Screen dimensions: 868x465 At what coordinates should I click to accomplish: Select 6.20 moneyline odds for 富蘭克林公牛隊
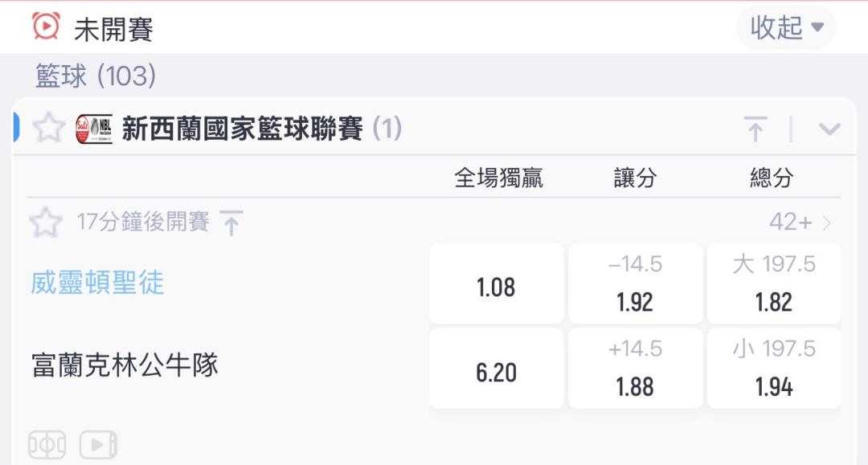pyautogui.click(x=496, y=369)
